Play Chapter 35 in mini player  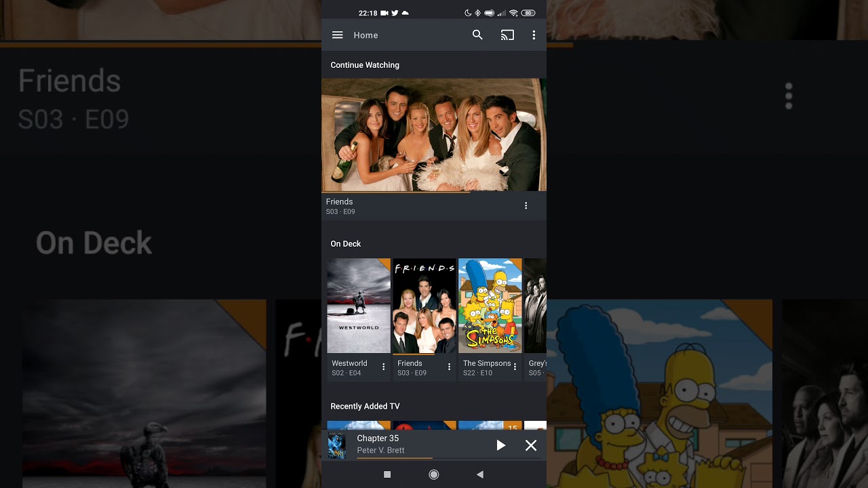[500, 445]
